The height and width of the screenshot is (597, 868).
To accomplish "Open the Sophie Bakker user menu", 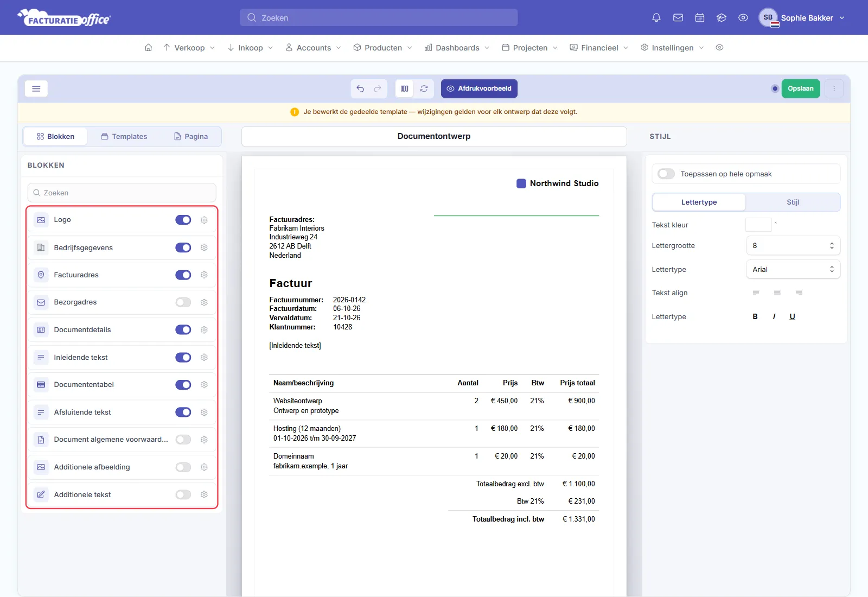I will point(802,18).
